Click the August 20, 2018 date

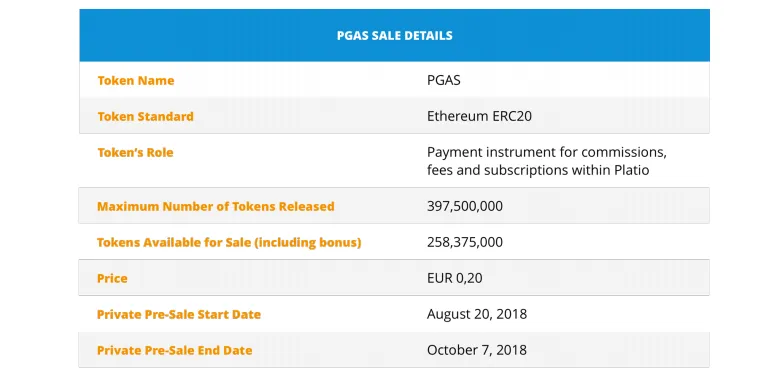click(477, 314)
